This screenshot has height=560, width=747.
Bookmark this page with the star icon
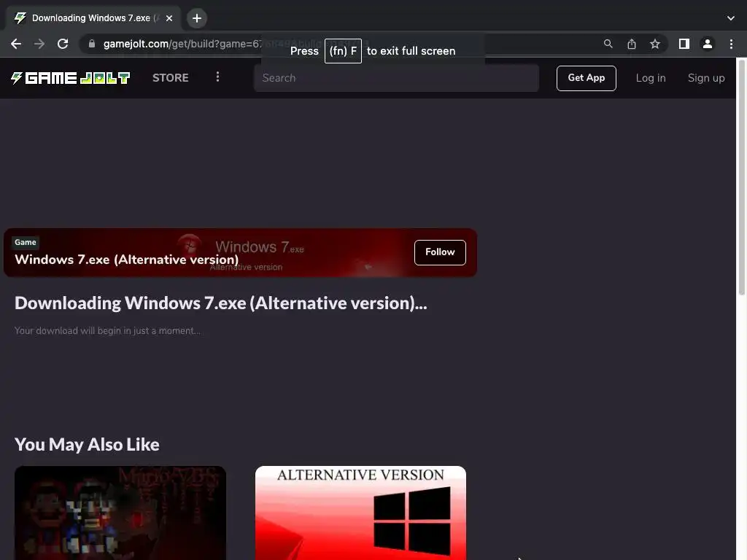pyautogui.click(x=655, y=44)
